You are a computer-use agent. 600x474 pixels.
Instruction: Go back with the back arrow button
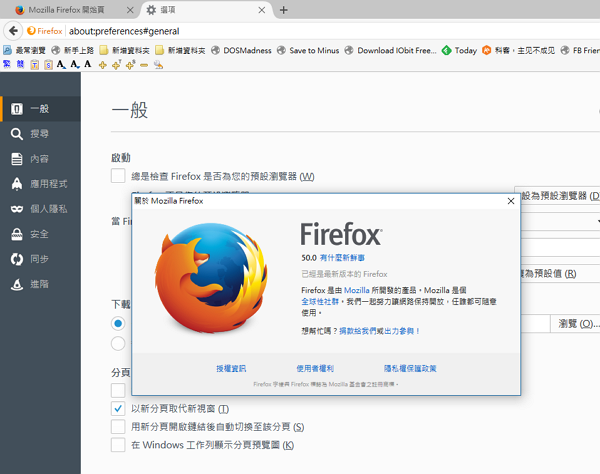coord(13,31)
